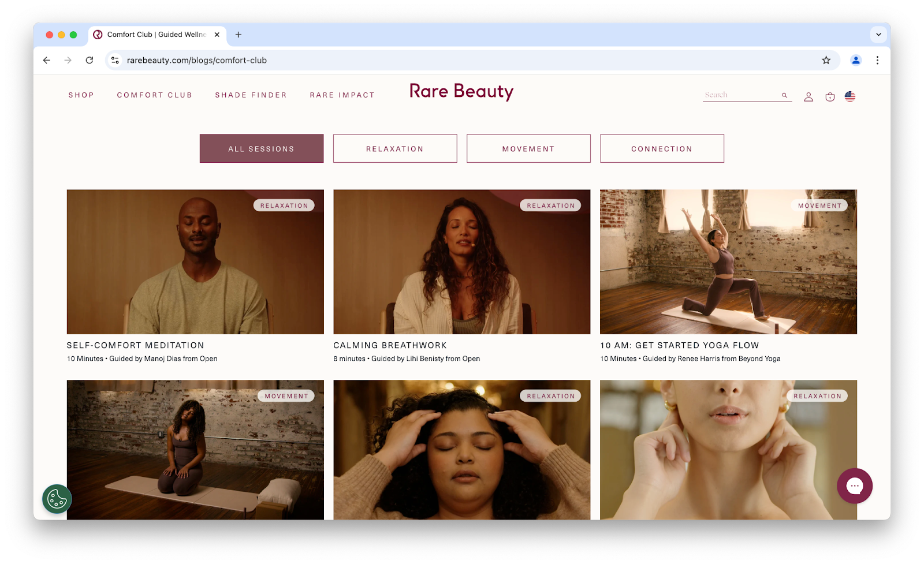Click RELAXATION tag on Calming Breathwork card

(x=550, y=206)
